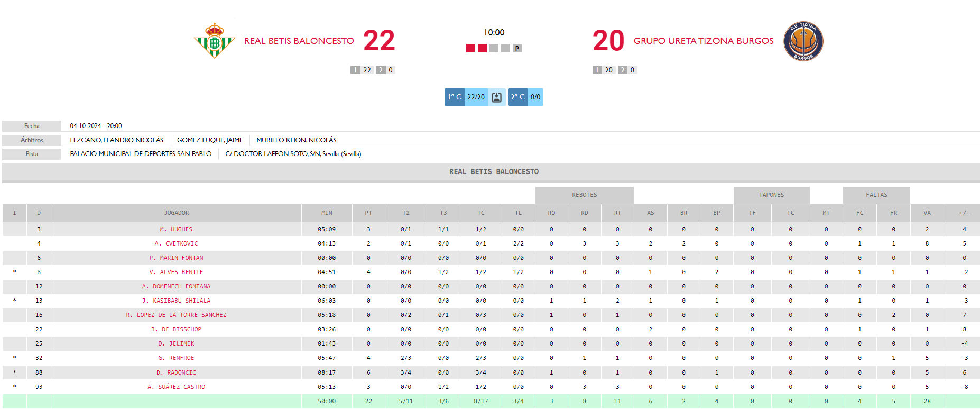The height and width of the screenshot is (409, 980).
Task: Click referee LEZCANO, LEANDRO NICOLÁS
Action: [117, 140]
